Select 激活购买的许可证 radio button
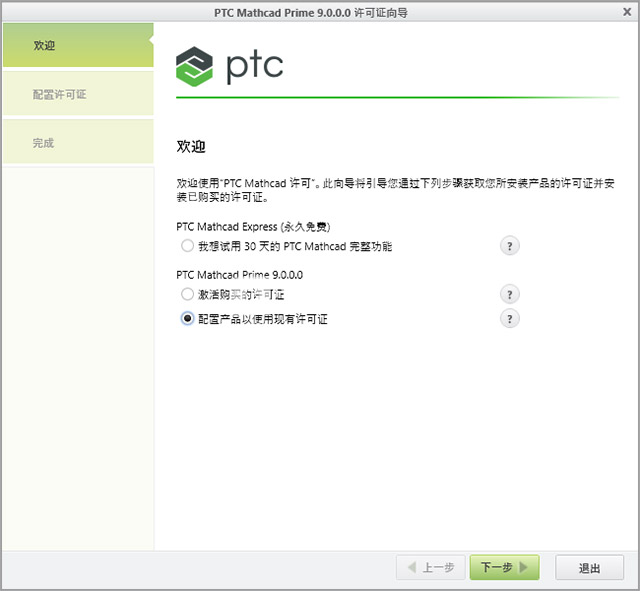The height and width of the screenshot is (591, 640). (187, 294)
